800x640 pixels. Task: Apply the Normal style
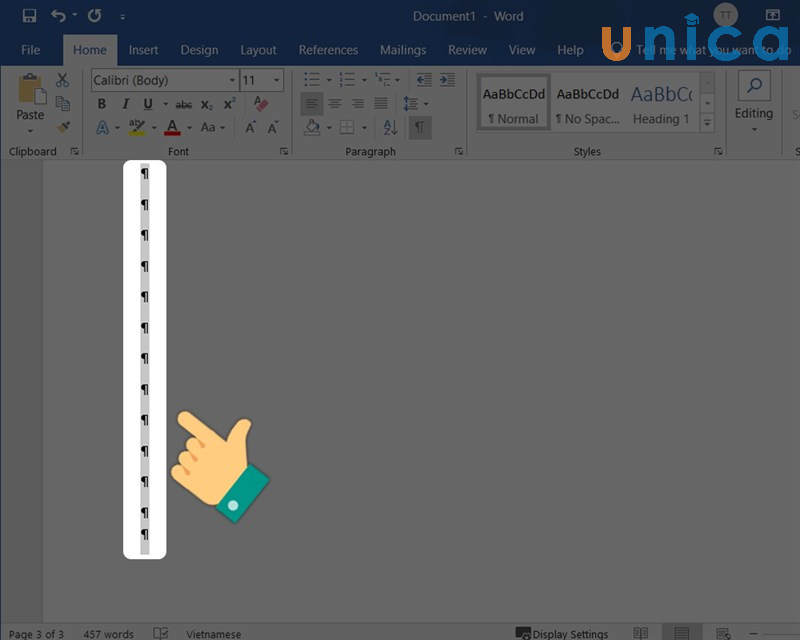[513, 104]
